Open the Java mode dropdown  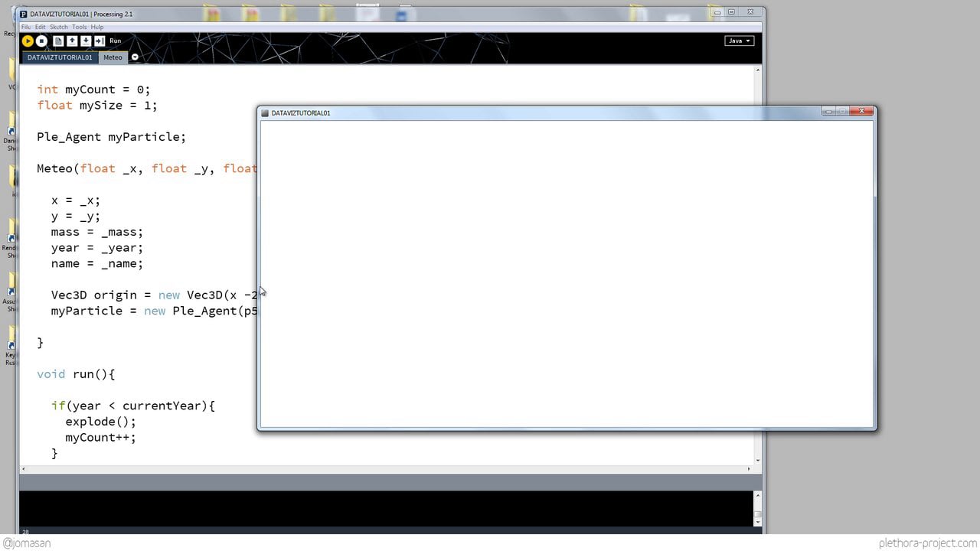tap(739, 41)
